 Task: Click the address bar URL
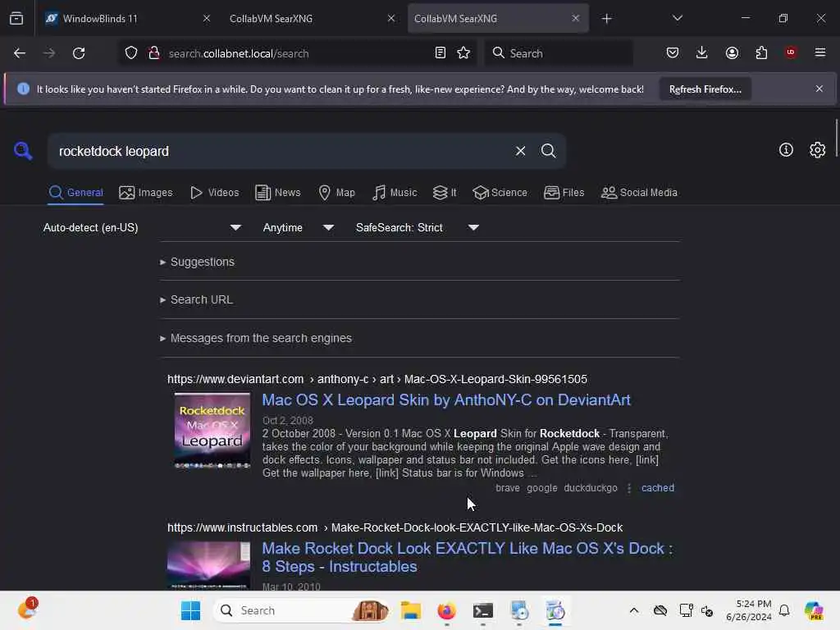(239, 53)
